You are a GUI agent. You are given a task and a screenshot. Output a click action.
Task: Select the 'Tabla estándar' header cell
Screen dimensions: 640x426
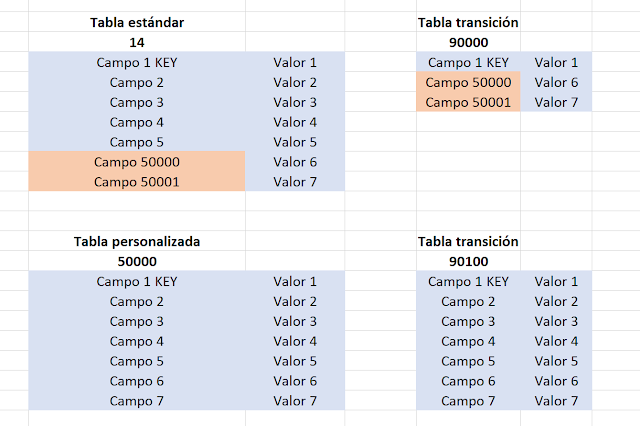[x=137, y=22]
